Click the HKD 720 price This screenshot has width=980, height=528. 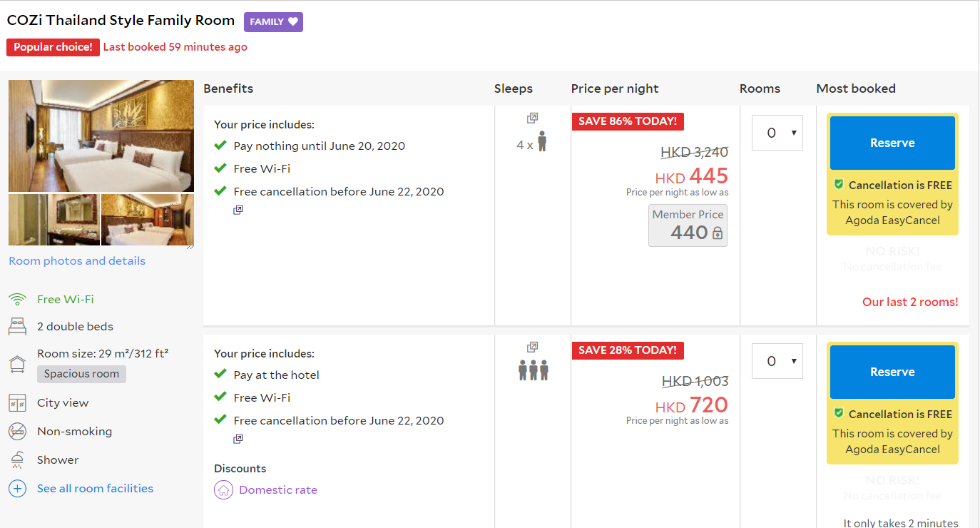point(692,405)
